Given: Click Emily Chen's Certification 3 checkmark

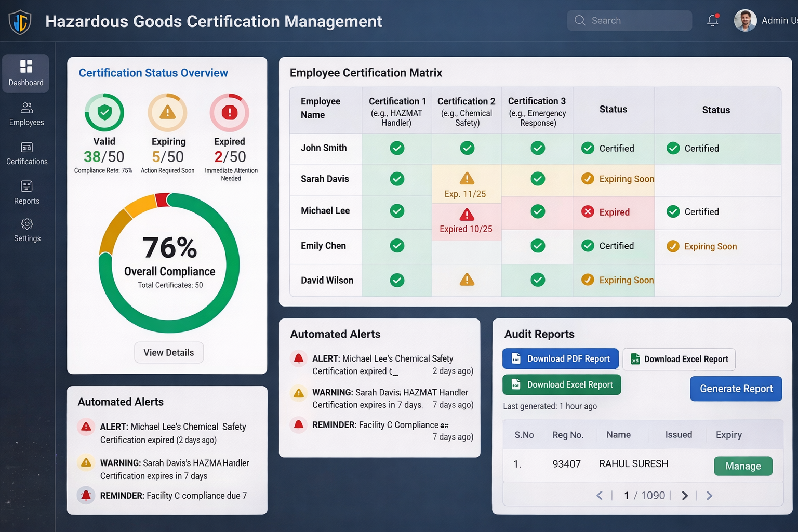Looking at the screenshot, I should pos(538,246).
